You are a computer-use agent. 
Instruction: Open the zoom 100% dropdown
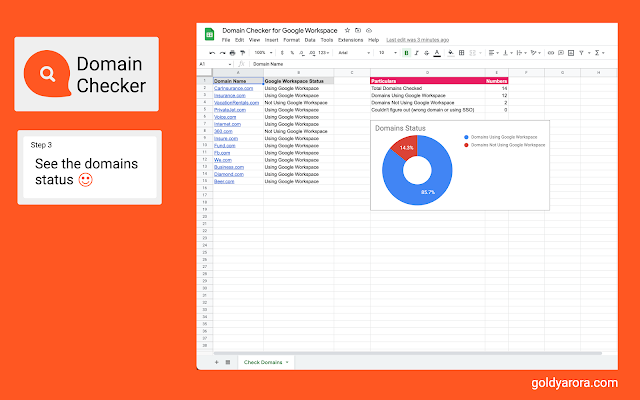point(263,53)
